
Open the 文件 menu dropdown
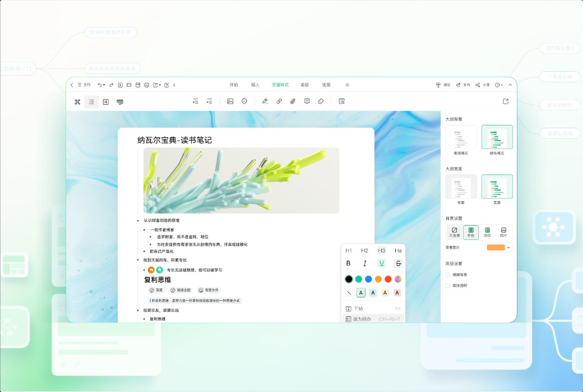[x=84, y=85]
